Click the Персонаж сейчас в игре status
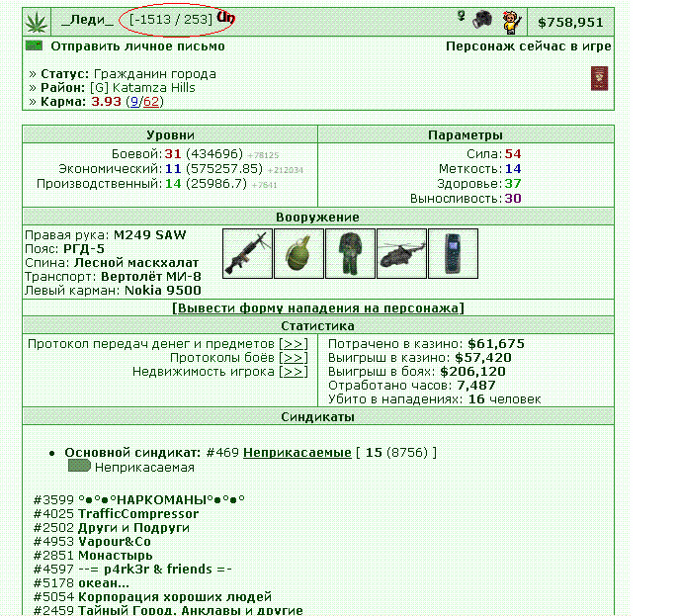 point(529,46)
